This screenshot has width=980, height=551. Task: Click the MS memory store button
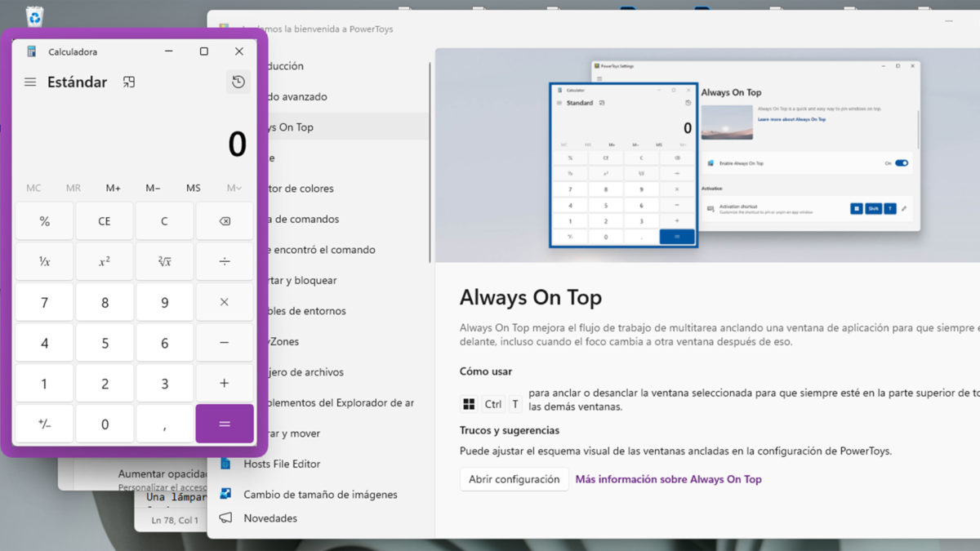click(x=193, y=188)
